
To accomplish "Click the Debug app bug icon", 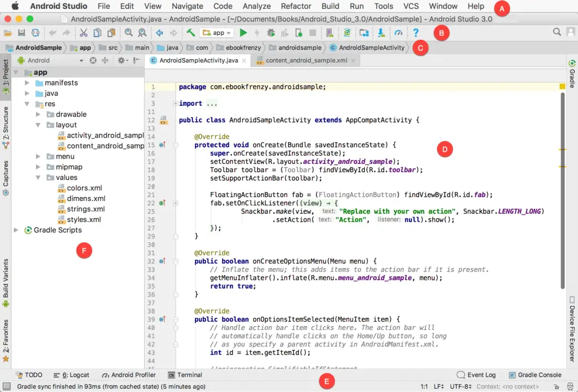I will click(271, 33).
